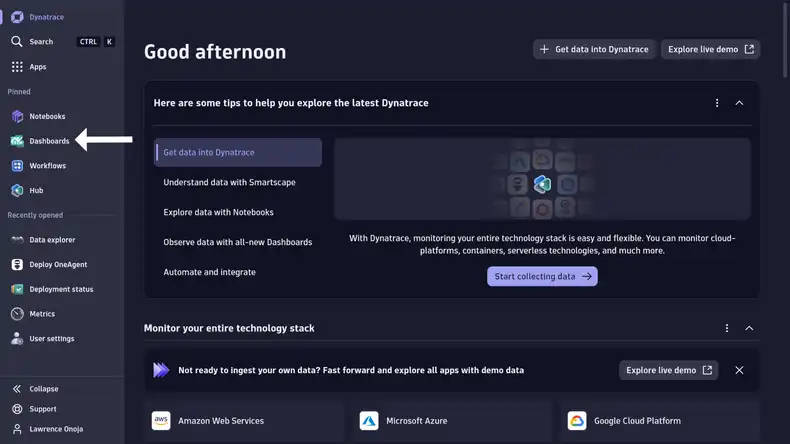Dismiss the demo data banner
790x444 pixels.
coord(739,370)
